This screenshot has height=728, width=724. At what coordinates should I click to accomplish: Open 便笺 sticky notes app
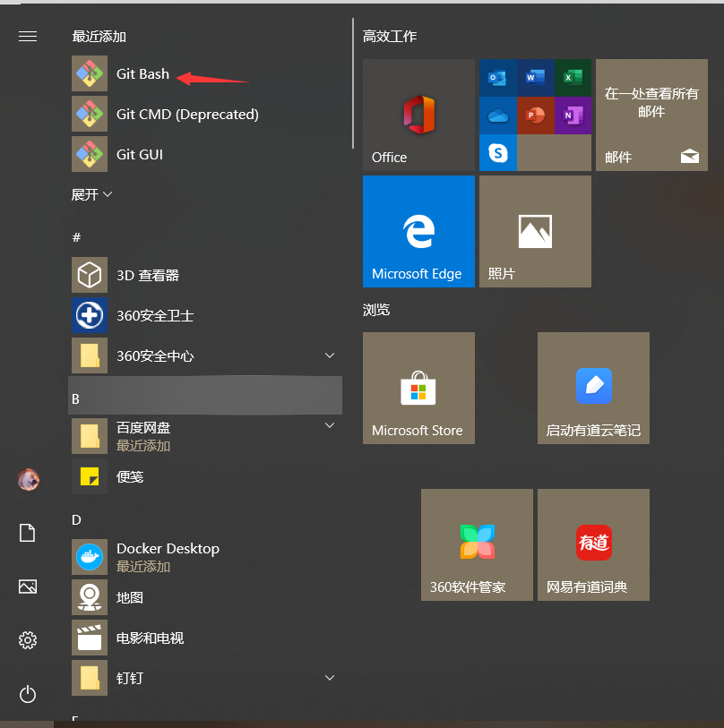click(x=206, y=476)
